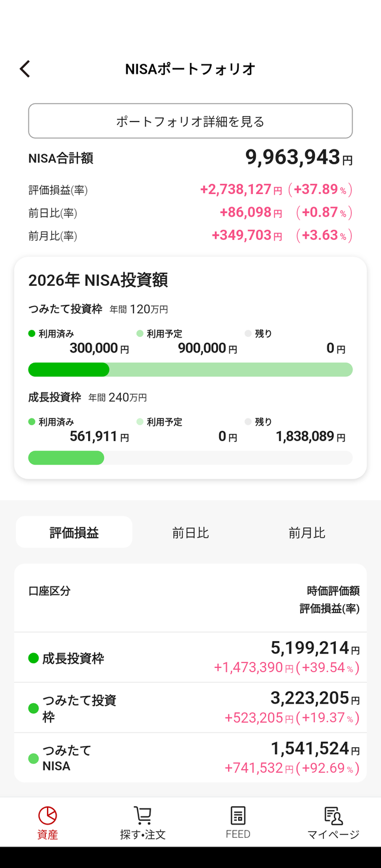Switch to the 前日比 tab

click(x=190, y=533)
